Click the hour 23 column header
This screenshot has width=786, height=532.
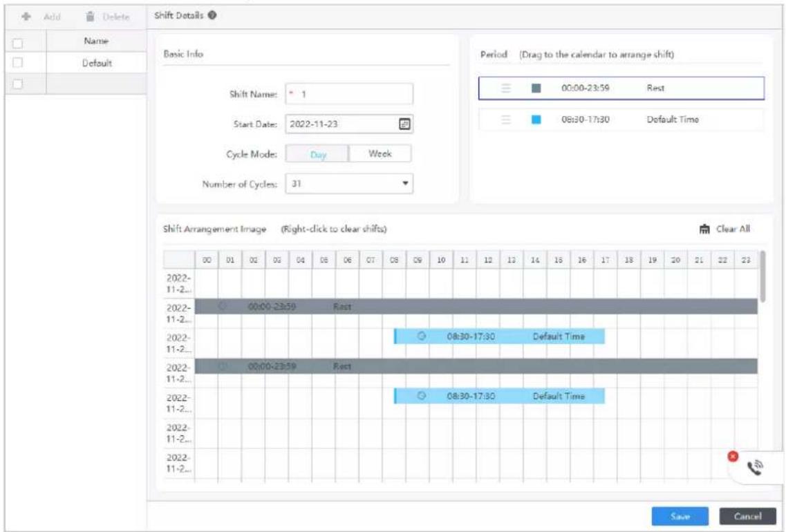point(746,260)
